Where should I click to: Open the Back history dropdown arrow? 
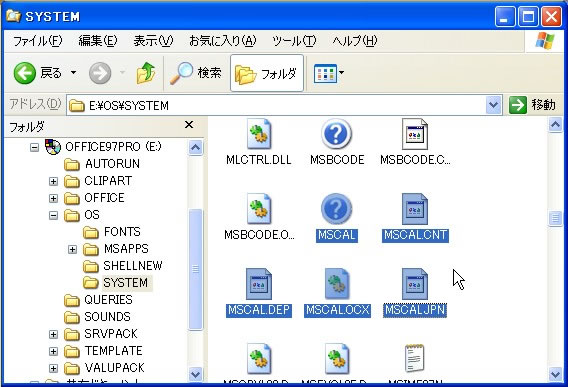click(74, 73)
